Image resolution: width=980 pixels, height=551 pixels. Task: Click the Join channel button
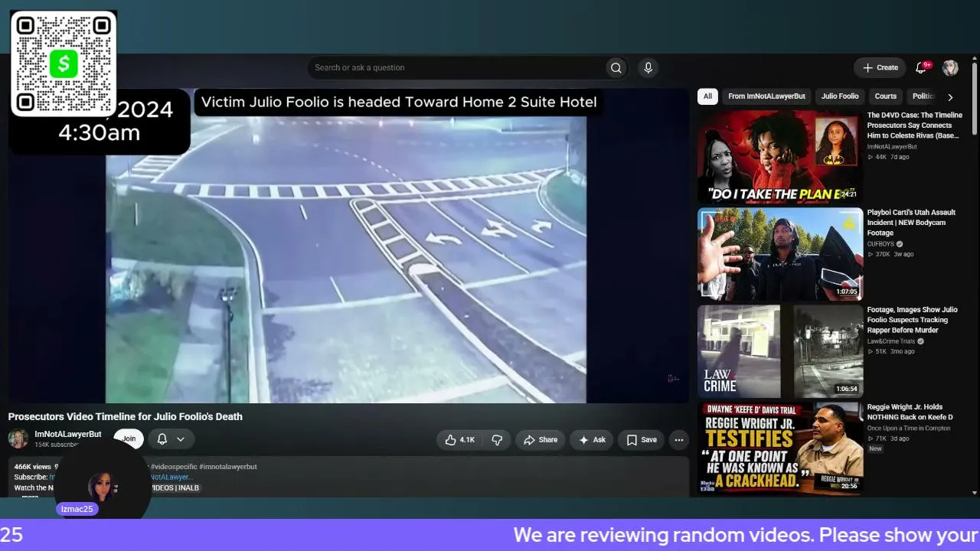click(129, 439)
